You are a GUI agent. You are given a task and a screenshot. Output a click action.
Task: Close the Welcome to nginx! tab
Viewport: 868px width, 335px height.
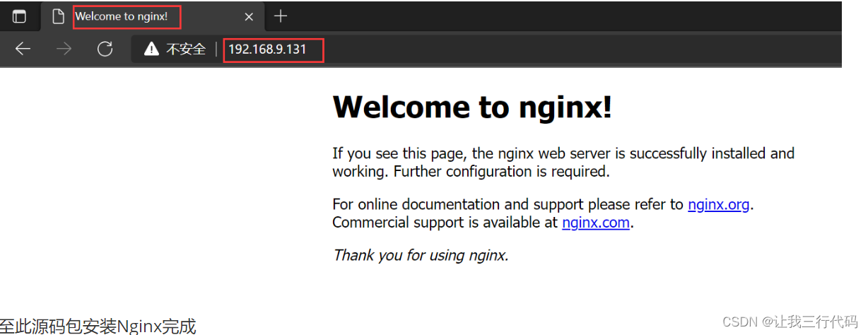248,16
